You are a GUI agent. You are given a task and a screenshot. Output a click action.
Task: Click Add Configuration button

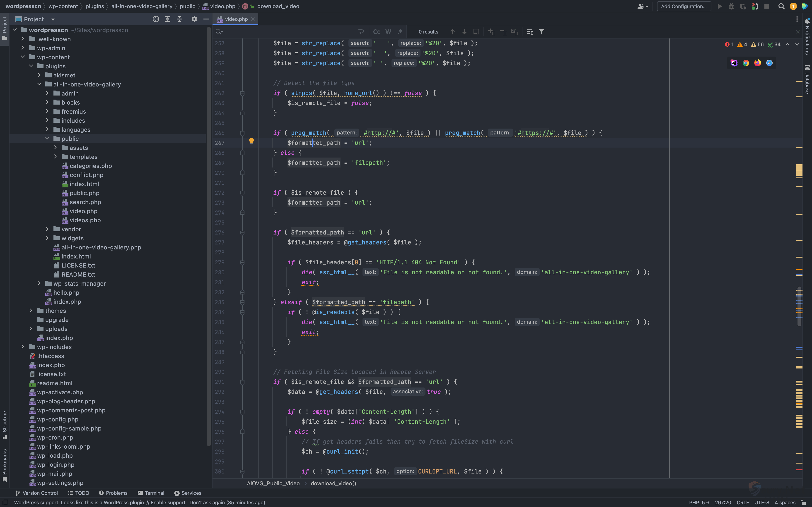click(x=684, y=6)
